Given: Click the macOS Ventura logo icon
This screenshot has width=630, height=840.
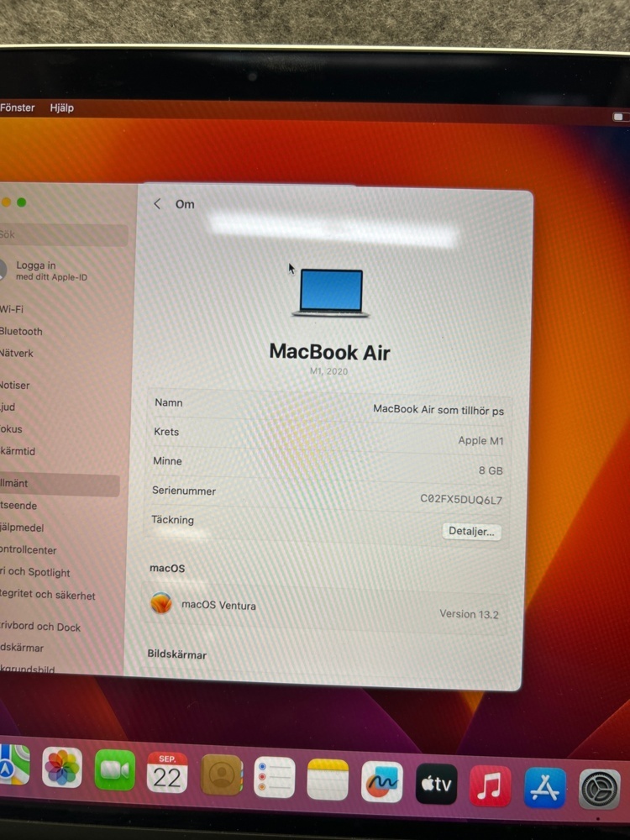Looking at the screenshot, I should (x=161, y=603).
